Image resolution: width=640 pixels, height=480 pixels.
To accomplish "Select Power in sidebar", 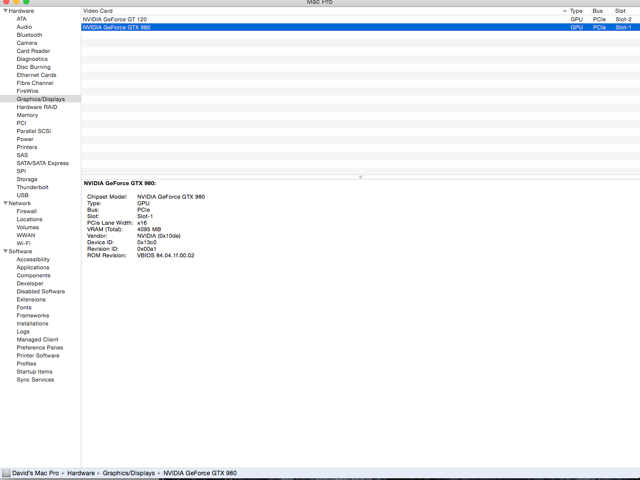I will (25, 139).
